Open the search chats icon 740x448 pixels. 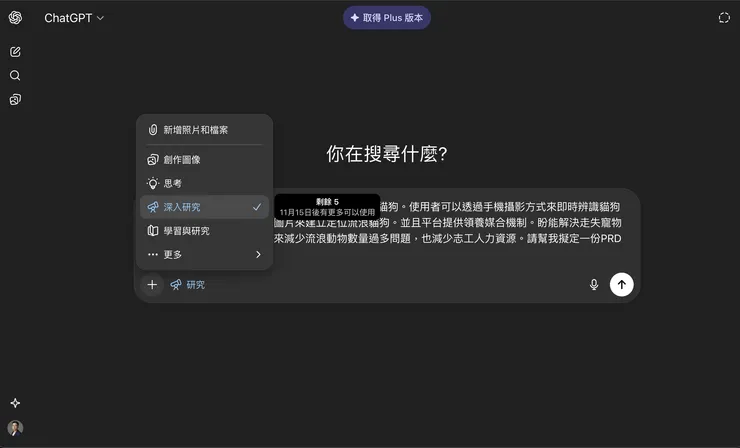point(15,76)
